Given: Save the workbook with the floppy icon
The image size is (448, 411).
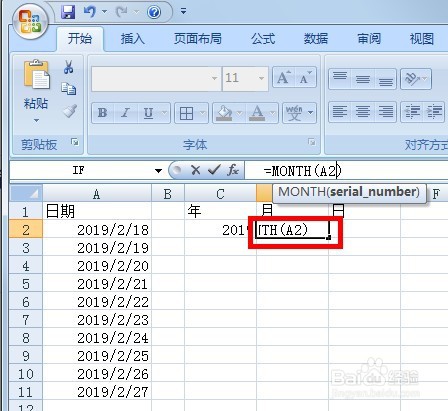Looking at the screenshot, I should [x=68, y=12].
